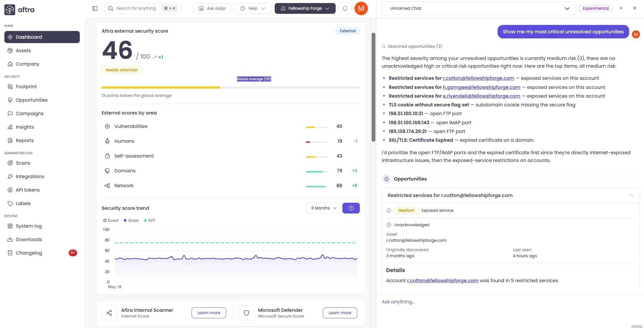Screen dimensions: 644x328
Task: Open System log in the sidebar
Action: pos(42,226)
